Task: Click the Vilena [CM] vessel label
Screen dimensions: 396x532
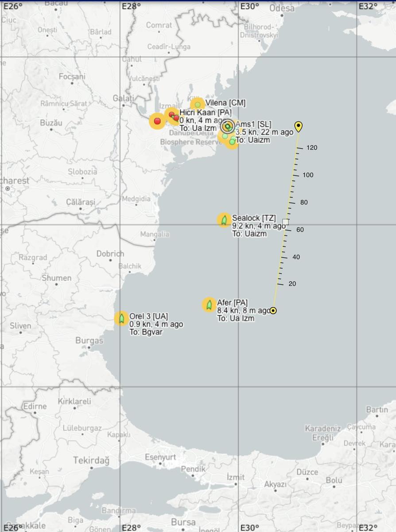Action: tap(225, 103)
